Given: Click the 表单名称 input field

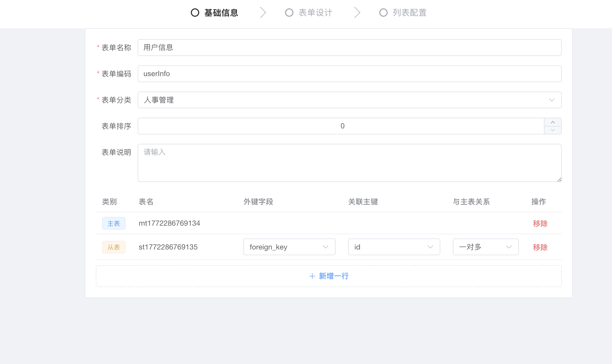Looking at the screenshot, I should (x=349, y=48).
